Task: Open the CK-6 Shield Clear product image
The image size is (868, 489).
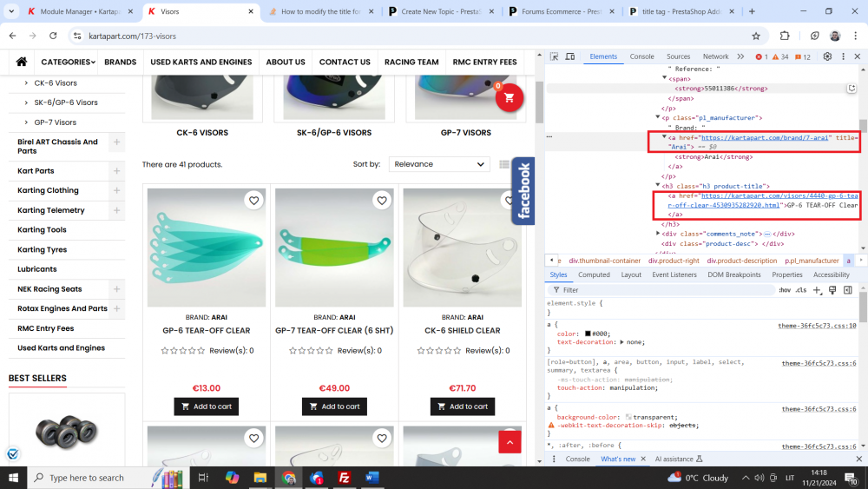Action: point(462,248)
